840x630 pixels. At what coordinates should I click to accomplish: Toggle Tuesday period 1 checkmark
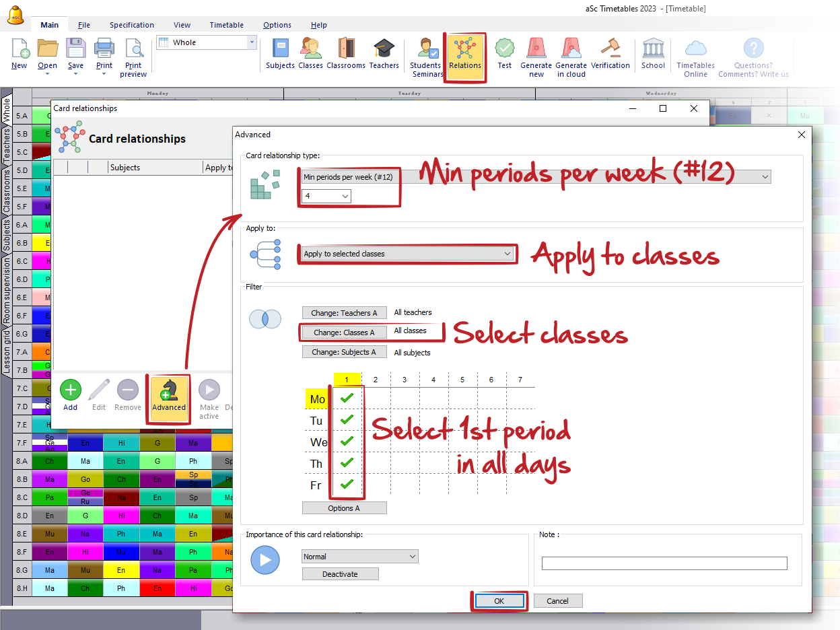click(x=347, y=420)
